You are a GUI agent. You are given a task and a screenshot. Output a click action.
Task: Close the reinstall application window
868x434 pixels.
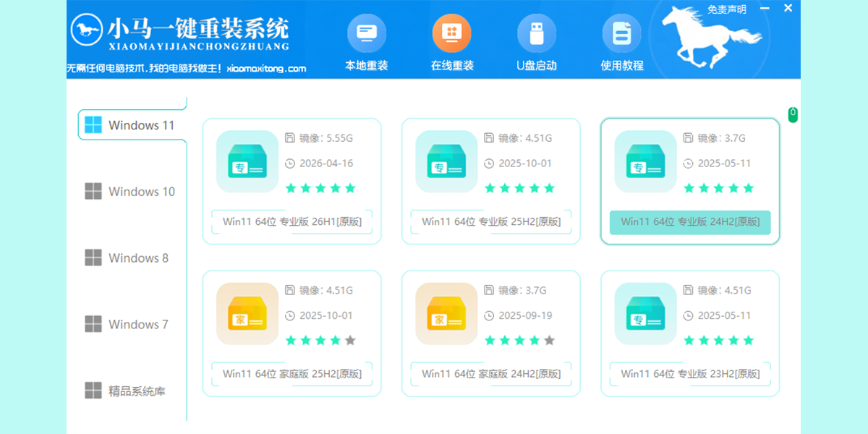(x=788, y=8)
